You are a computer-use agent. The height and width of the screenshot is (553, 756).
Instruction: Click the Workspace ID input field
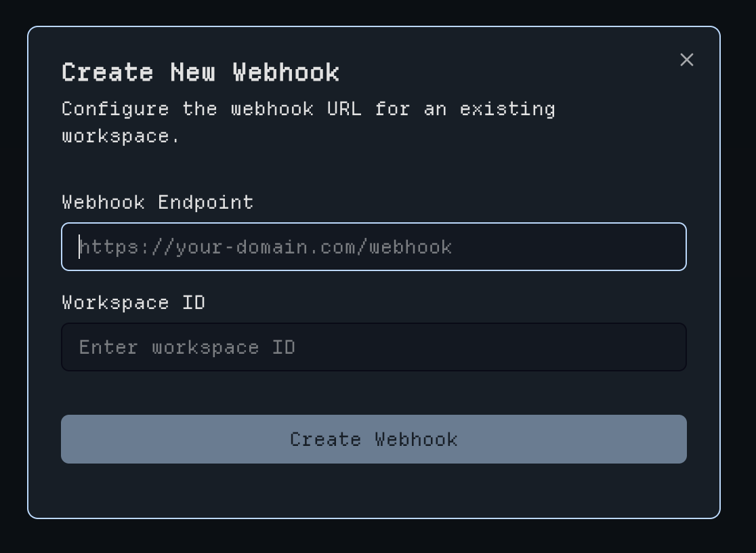click(x=374, y=347)
